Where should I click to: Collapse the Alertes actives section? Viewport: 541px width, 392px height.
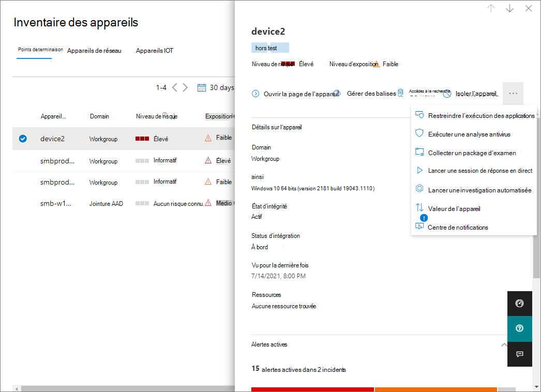point(504,344)
